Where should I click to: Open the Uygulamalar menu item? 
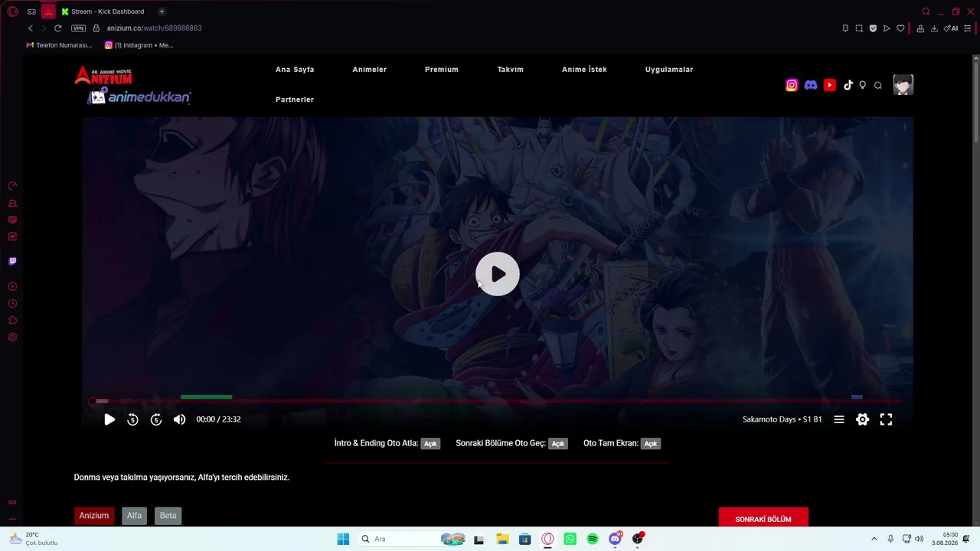pos(669,70)
